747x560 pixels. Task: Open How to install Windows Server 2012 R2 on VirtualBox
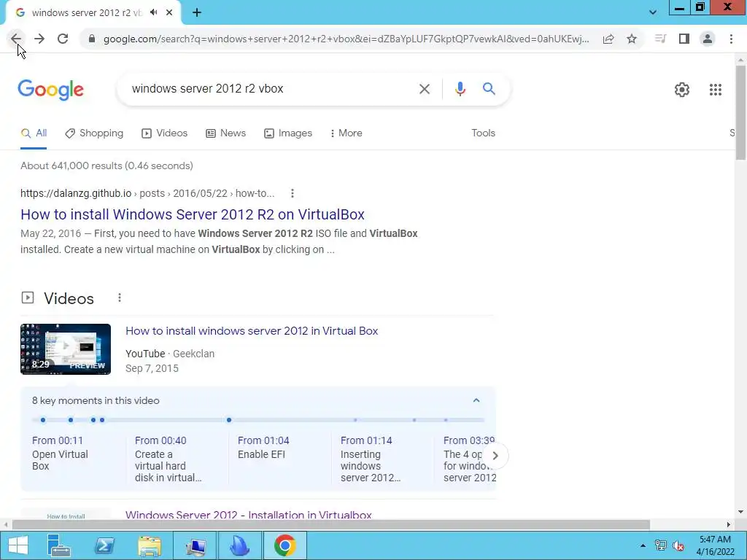[193, 215]
